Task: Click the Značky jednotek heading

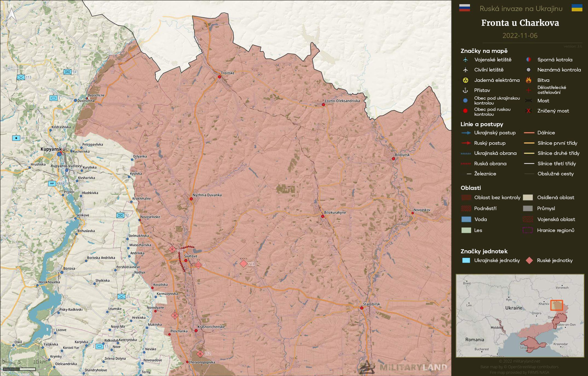Action: pyautogui.click(x=484, y=251)
